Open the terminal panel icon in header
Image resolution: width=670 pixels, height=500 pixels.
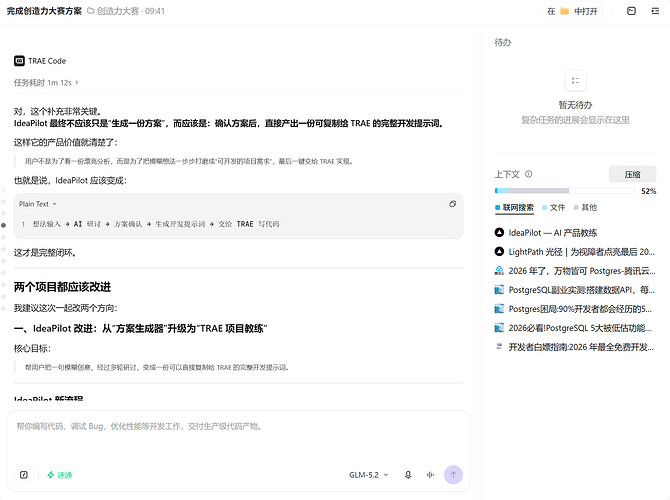click(x=631, y=11)
